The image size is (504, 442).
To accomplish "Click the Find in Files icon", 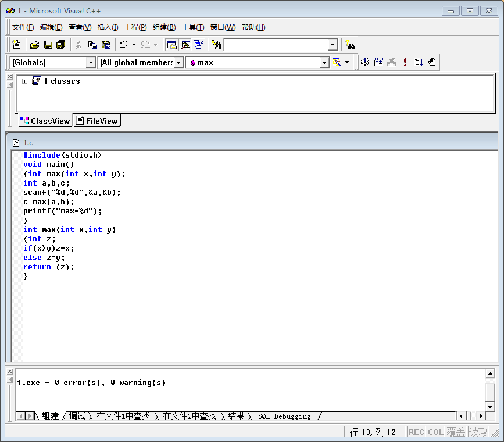I will click(x=216, y=45).
